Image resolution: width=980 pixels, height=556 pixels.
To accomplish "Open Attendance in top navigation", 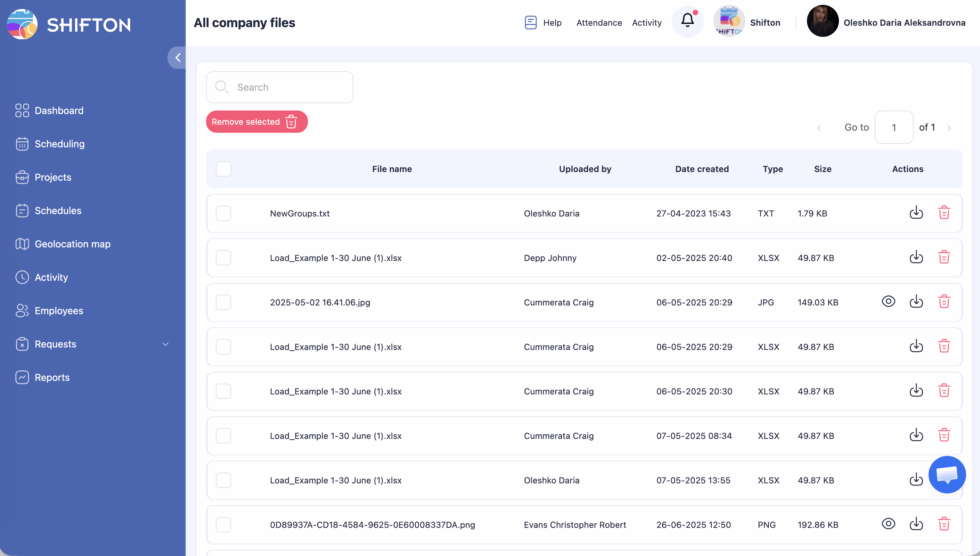I will (x=599, y=23).
